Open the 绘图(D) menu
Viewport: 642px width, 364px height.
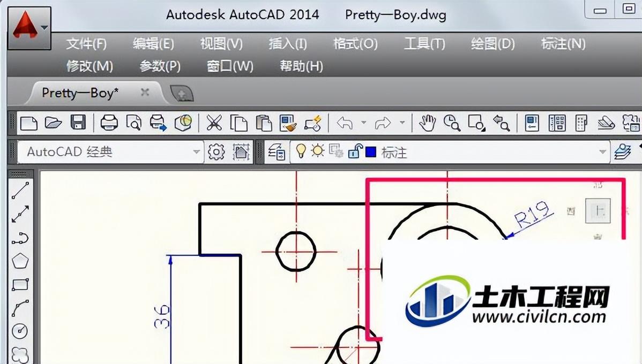click(x=492, y=44)
